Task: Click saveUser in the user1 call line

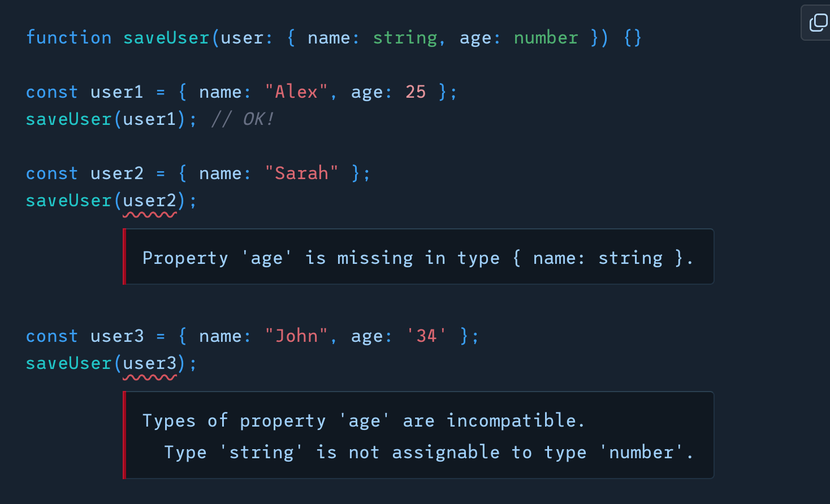Action: coord(68,119)
